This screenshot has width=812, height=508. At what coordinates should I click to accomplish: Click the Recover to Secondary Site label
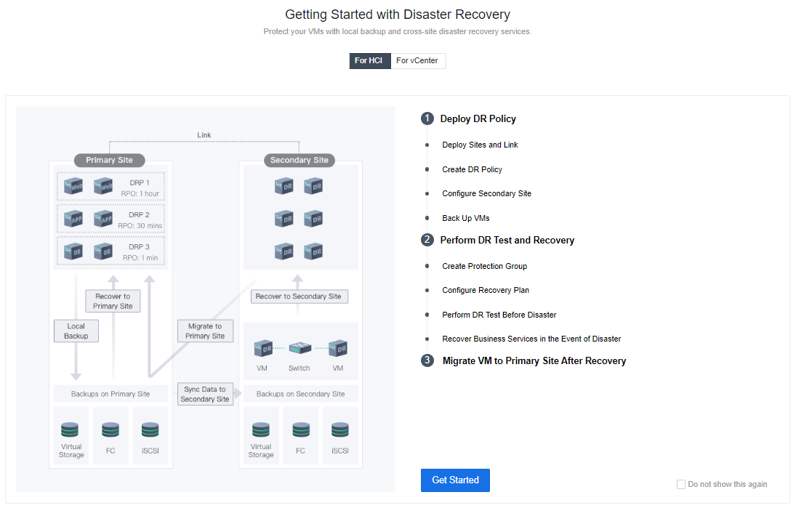[x=298, y=297]
